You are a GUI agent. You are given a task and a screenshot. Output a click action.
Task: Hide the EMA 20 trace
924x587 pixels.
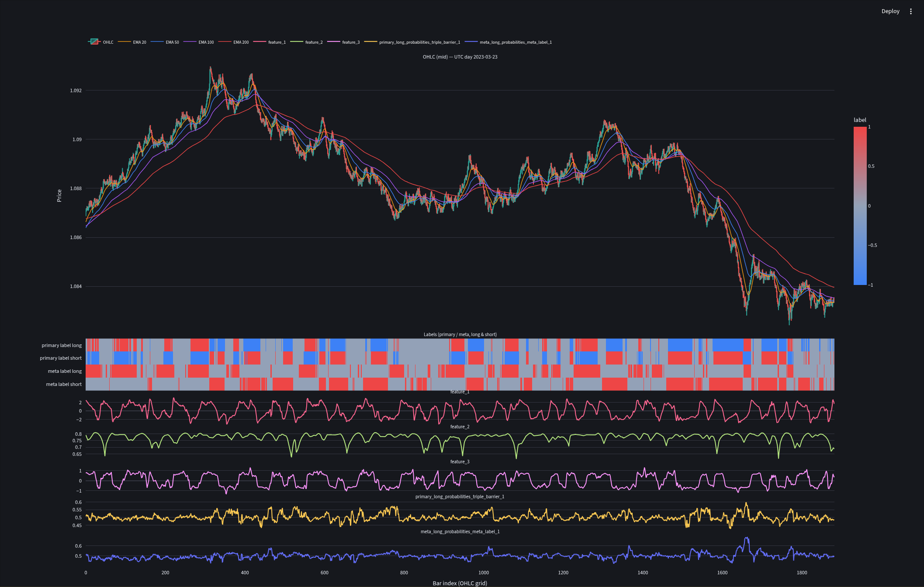click(132, 42)
